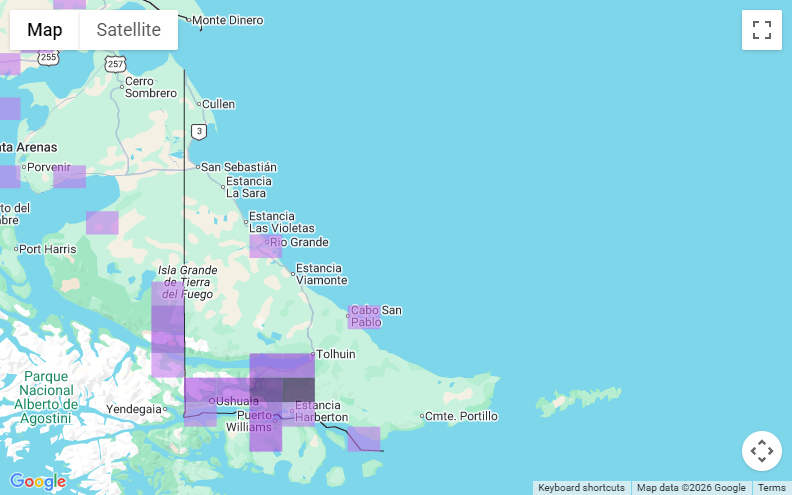Click the Porvenir town label
792x495 pixels.
pos(50,167)
